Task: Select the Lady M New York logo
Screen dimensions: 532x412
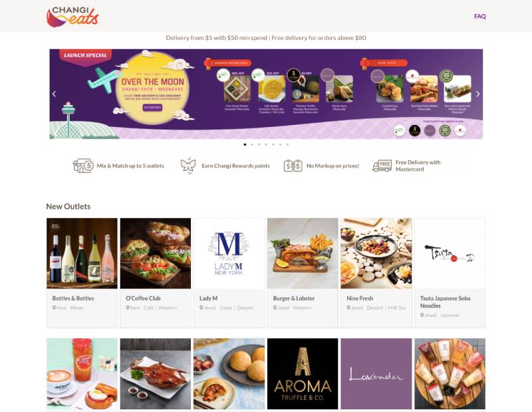Action: pos(229,253)
